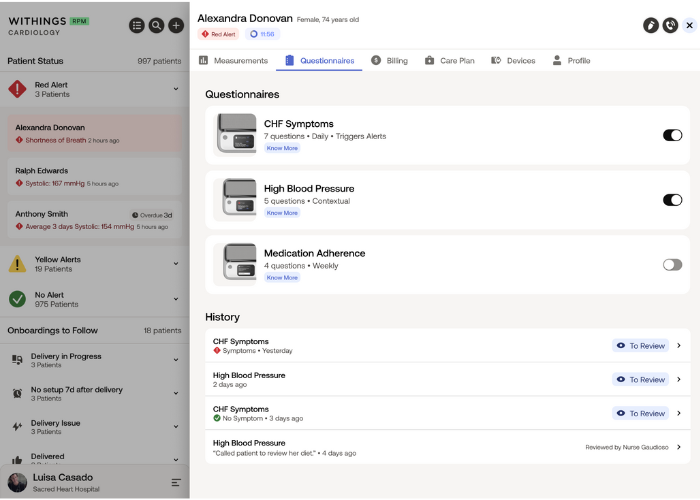Enable the Medication Adherence questionnaire toggle
The image size is (700, 500).
point(672,264)
